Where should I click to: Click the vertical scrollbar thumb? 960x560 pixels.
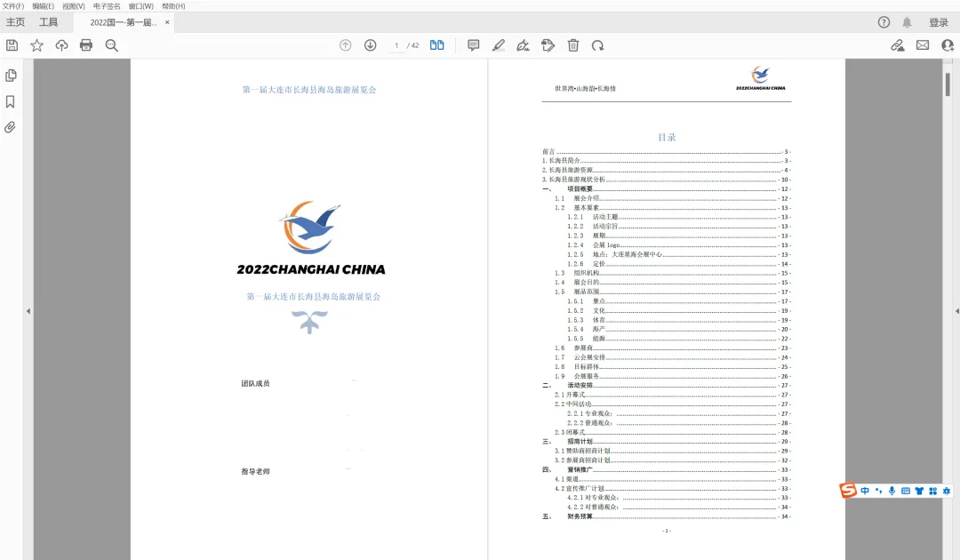point(948,84)
